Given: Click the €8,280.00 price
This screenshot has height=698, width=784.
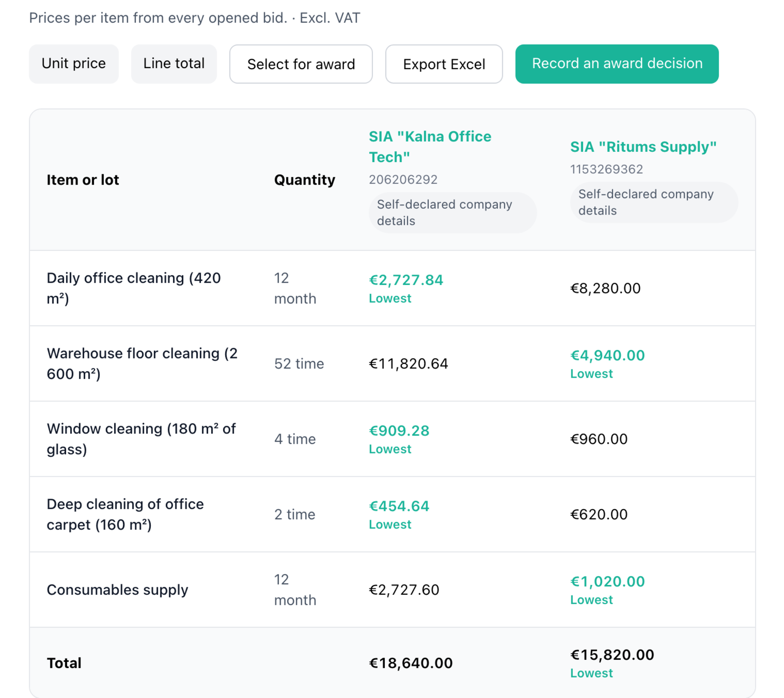Looking at the screenshot, I should coord(605,288).
